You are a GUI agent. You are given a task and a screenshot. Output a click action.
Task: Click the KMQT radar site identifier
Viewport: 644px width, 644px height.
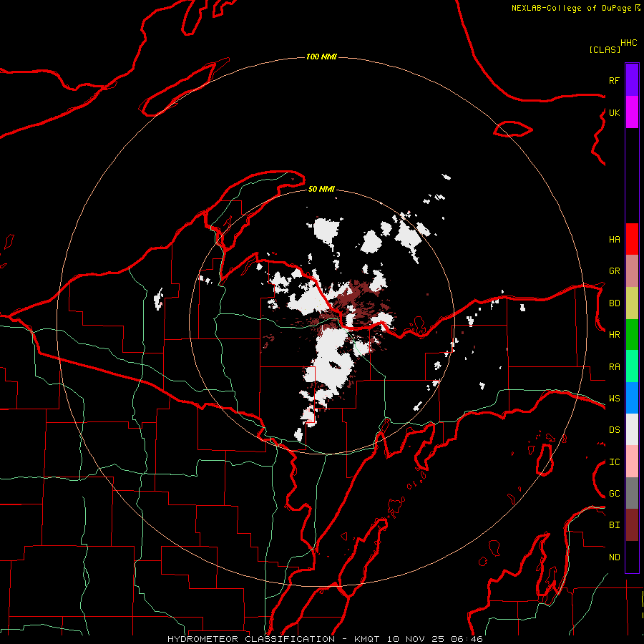[368, 639]
